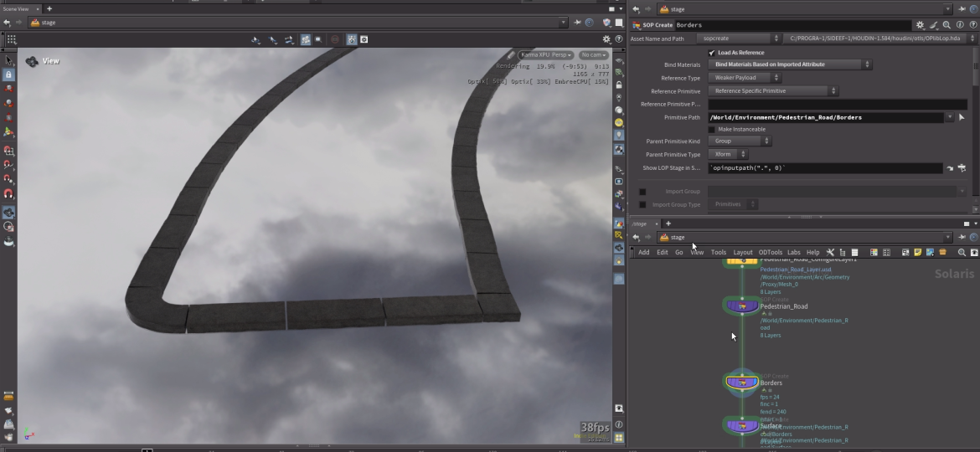980x452 pixels.
Task: Toggle the Load As Reference checkbox
Action: 712,53
